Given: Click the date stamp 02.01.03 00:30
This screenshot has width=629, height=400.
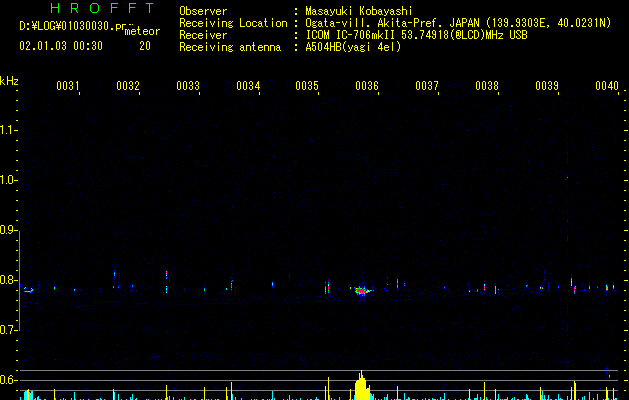Looking at the screenshot, I should click(x=61, y=46).
